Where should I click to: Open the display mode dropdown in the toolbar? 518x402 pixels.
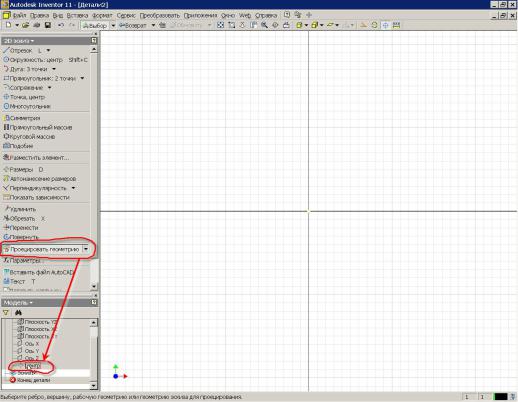(306, 25)
